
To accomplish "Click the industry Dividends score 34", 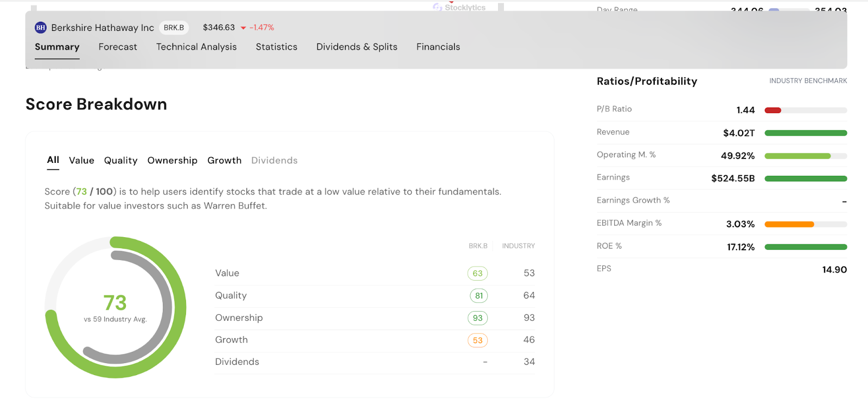I will click(529, 362).
